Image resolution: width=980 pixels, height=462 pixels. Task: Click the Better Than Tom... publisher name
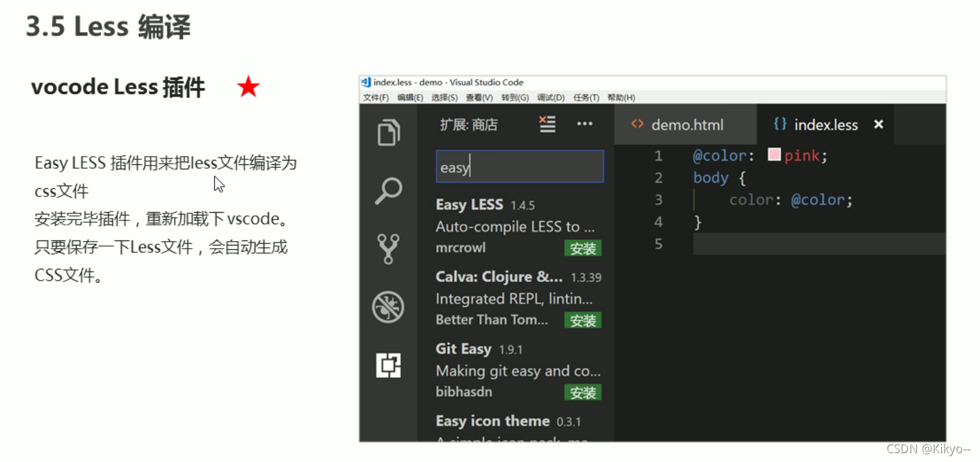click(492, 320)
